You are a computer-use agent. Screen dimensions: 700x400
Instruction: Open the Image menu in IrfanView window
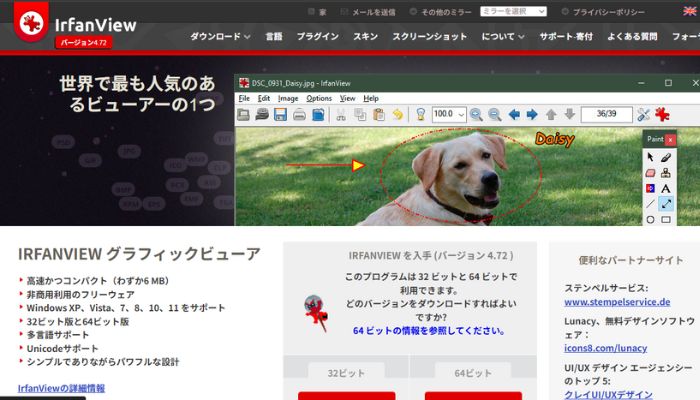[288, 98]
